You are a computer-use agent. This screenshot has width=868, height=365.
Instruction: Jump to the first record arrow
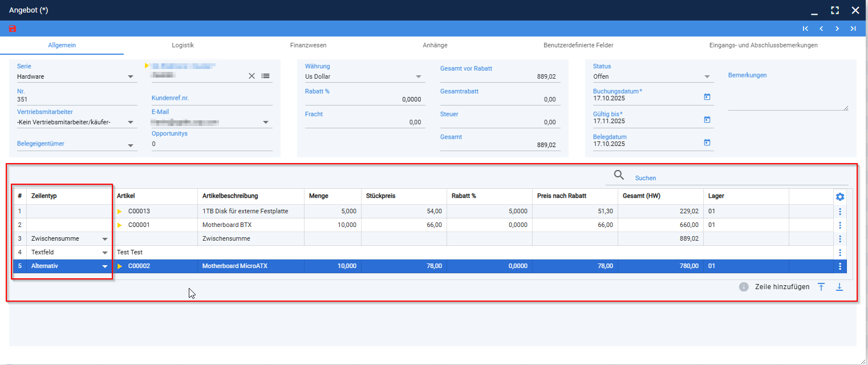805,29
